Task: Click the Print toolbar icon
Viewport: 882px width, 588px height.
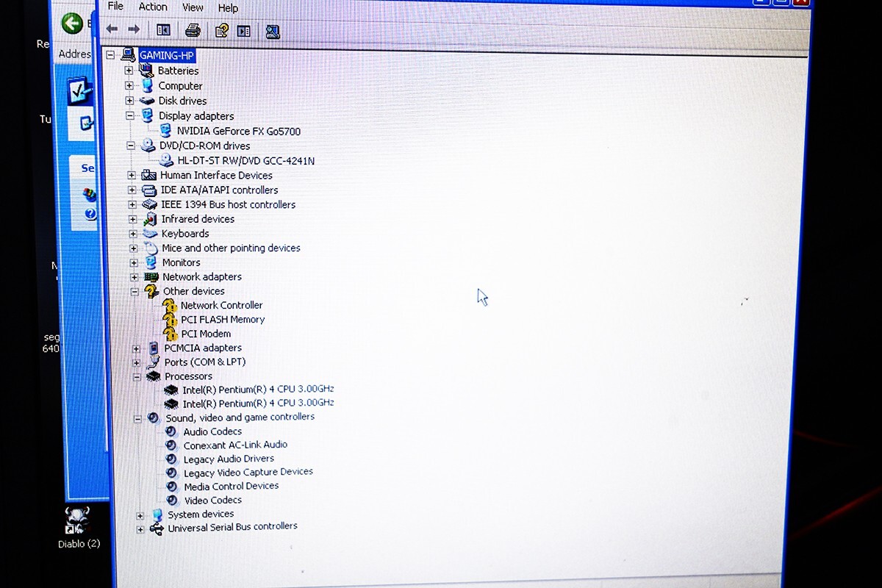Action: [x=193, y=30]
